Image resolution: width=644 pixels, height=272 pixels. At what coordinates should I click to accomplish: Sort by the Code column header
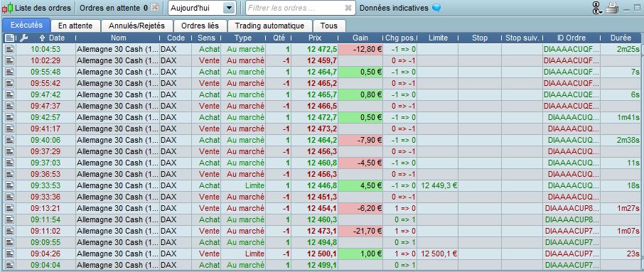176,38
